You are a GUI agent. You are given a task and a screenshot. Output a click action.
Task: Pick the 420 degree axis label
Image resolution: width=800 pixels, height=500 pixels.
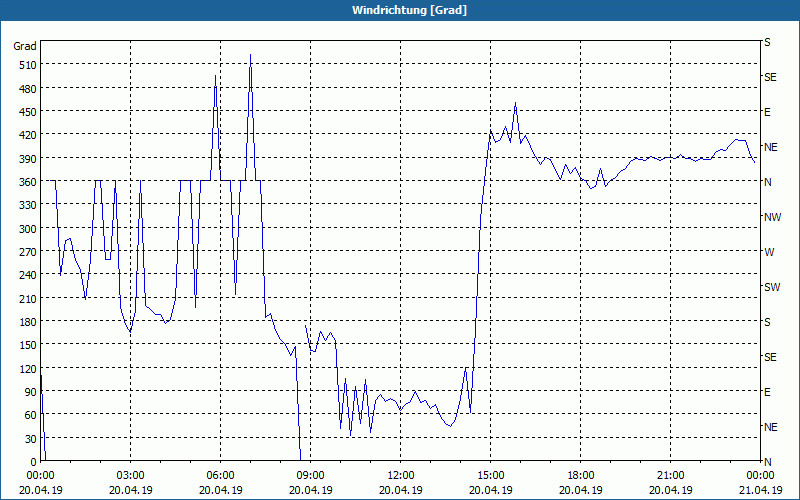point(28,135)
